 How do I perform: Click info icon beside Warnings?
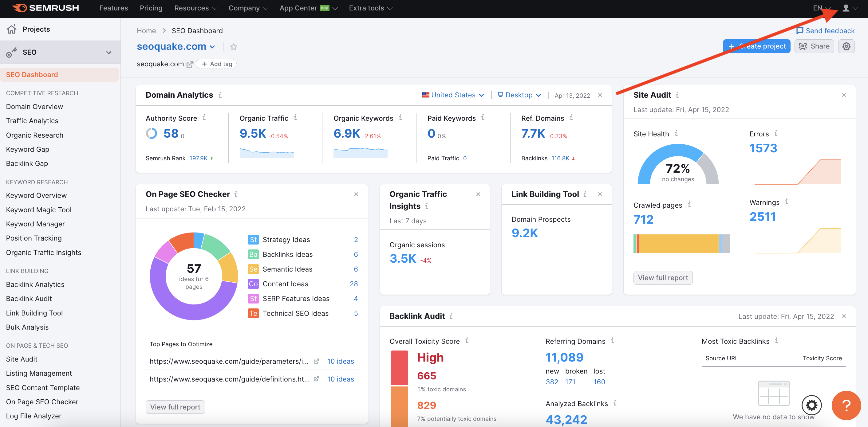(x=787, y=202)
